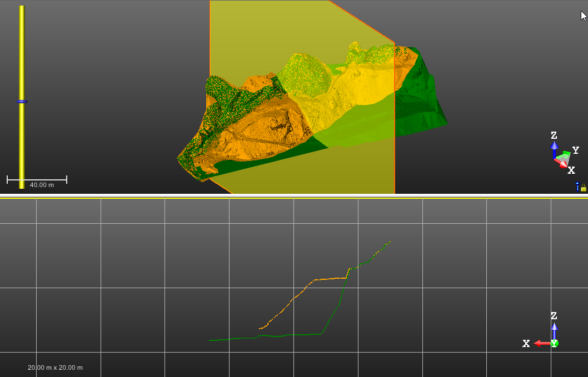Click the 40.00 m scale bar label

42,185
